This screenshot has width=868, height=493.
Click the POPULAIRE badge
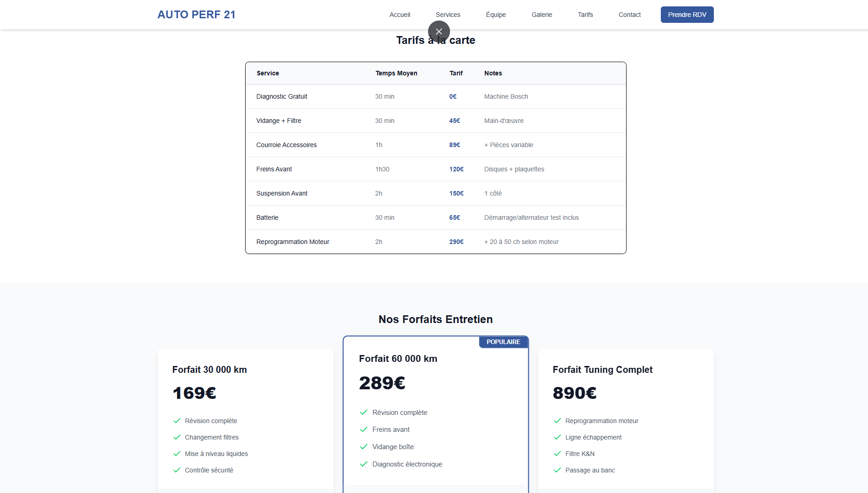[x=503, y=342]
